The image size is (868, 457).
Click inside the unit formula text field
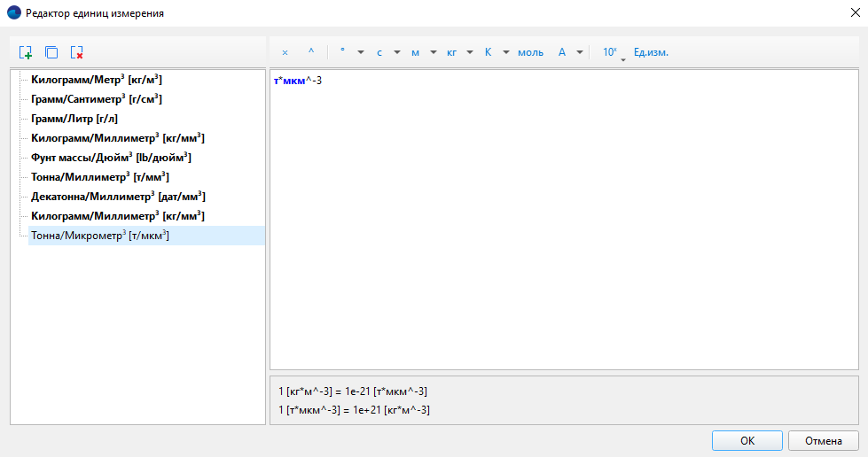(564, 221)
